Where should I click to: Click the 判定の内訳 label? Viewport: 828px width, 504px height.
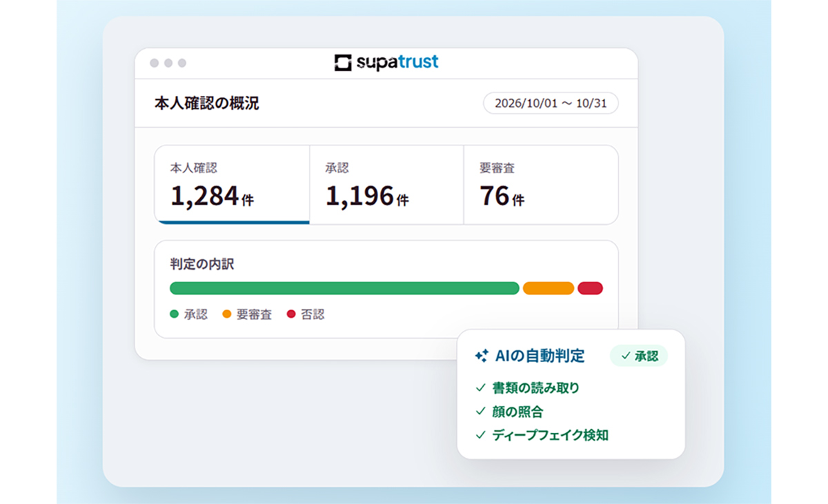click(x=202, y=264)
